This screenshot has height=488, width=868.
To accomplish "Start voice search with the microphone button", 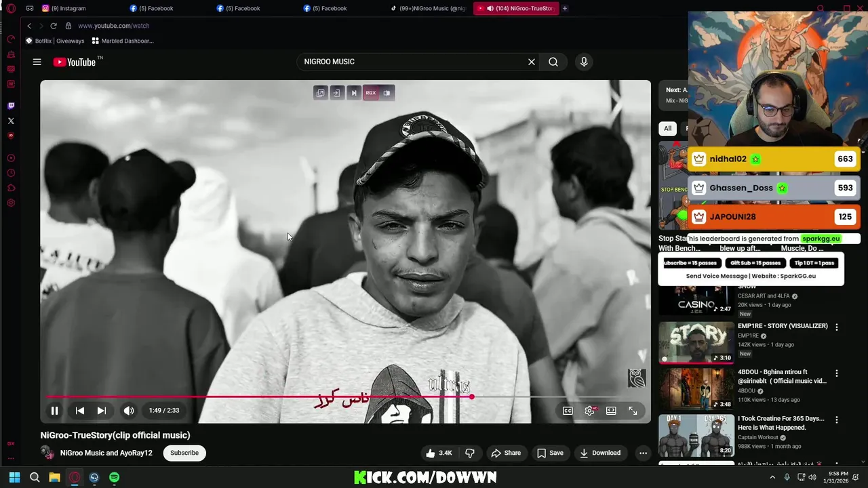I will pos(584,62).
